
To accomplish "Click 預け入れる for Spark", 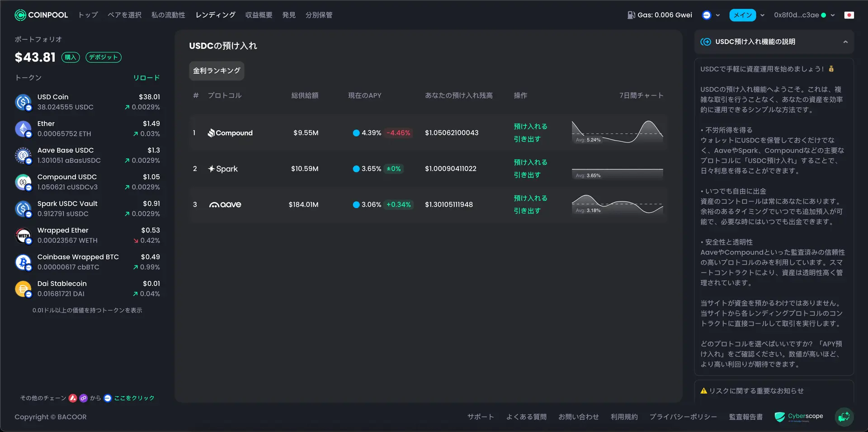I will (x=530, y=162).
